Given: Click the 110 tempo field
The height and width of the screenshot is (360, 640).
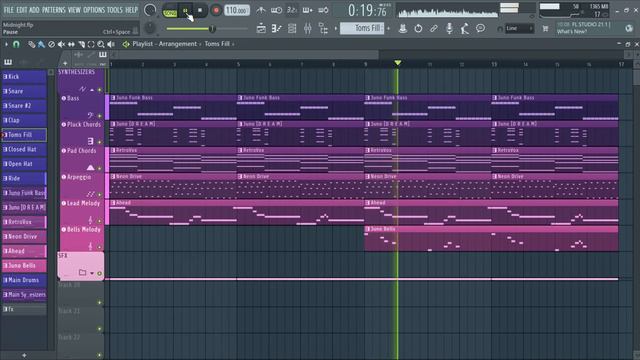Looking at the screenshot, I should [237, 11].
